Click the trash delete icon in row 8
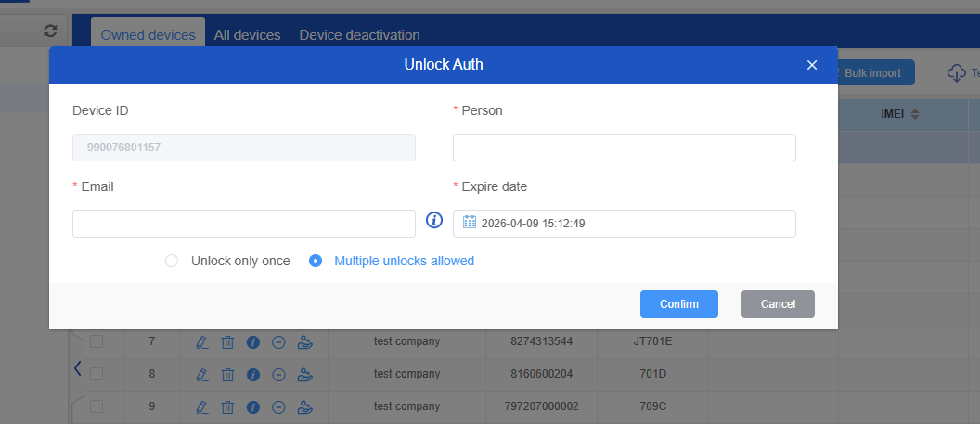 [x=227, y=375]
